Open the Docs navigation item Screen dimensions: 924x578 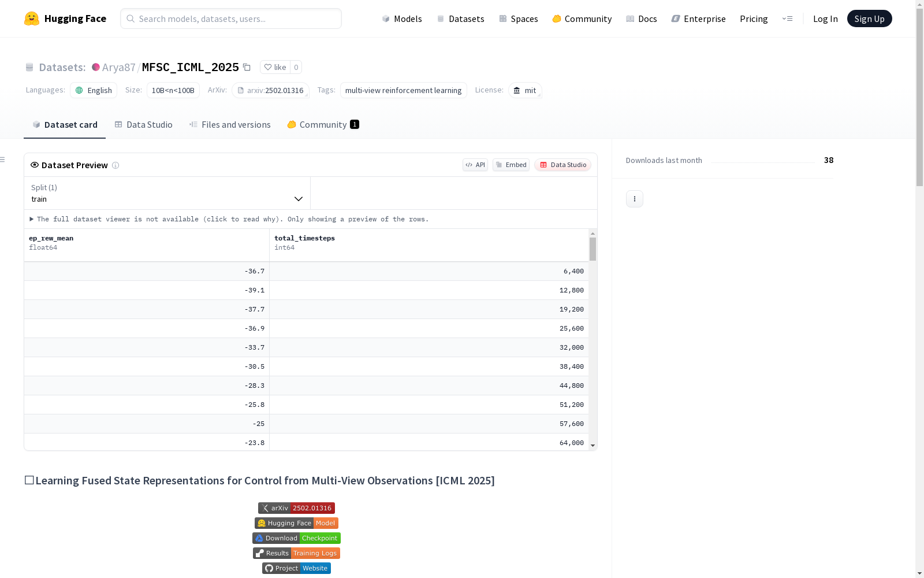pos(642,18)
